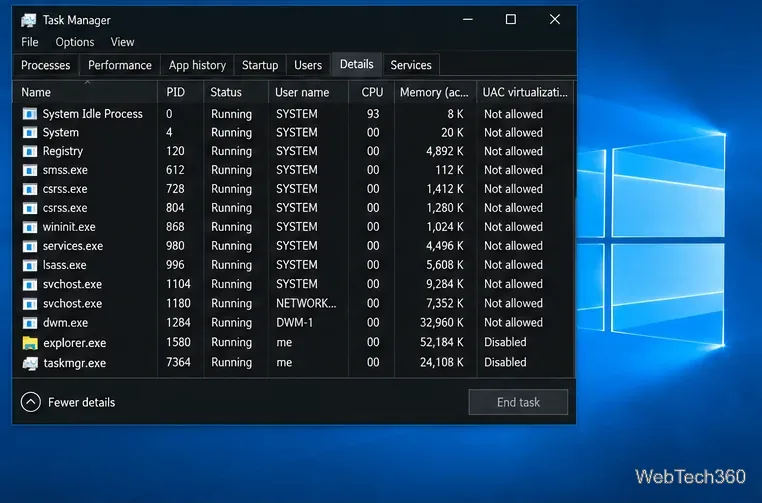Select the System Idle Process name
Viewport: 762px width, 503px height.
pyautogui.click(x=92, y=114)
